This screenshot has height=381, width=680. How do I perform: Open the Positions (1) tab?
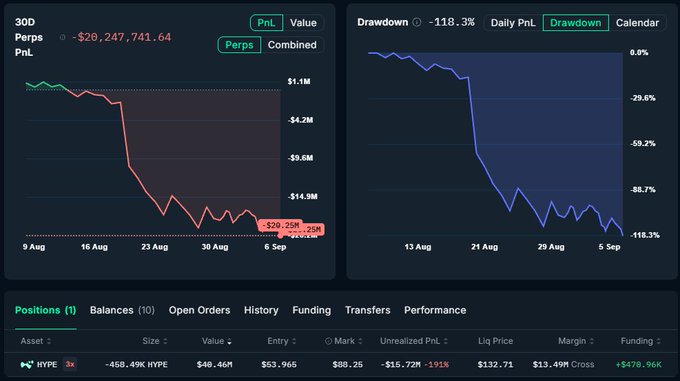46,310
